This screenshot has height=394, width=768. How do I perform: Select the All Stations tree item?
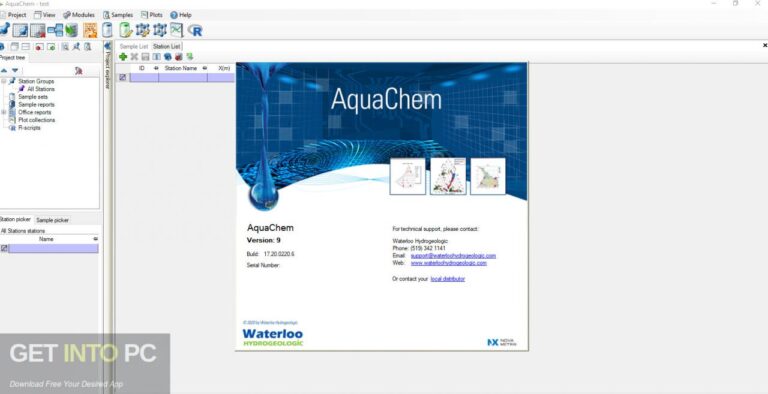(x=41, y=89)
